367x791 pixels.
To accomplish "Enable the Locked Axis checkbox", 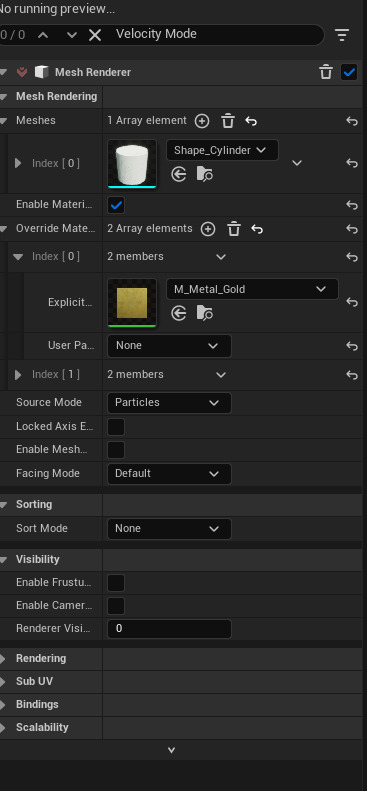I will 116,427.
